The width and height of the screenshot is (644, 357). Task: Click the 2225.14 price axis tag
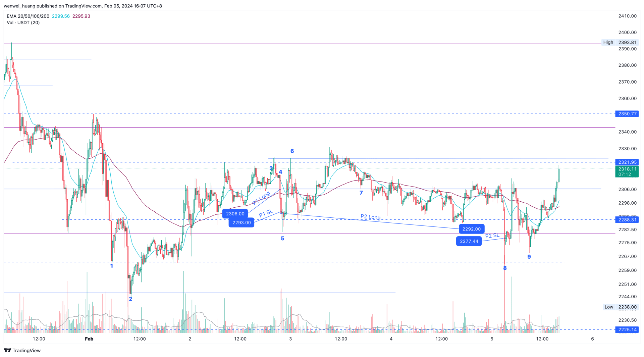pos(627,330)
